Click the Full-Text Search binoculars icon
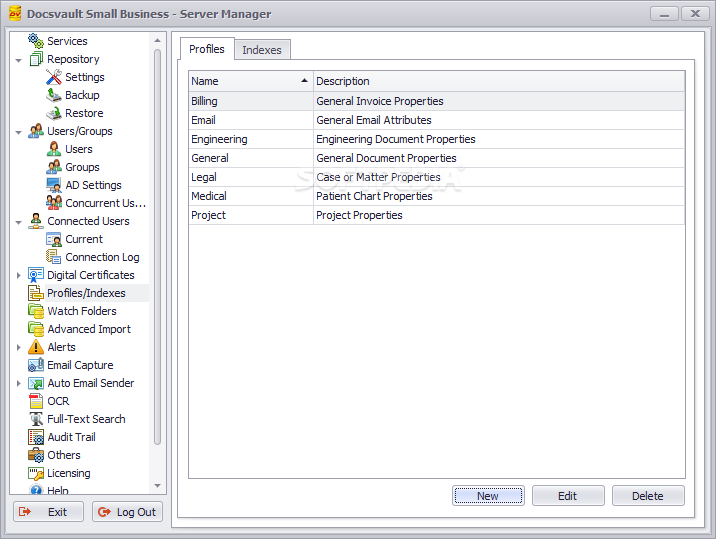The width and height of the screenshot is (716, 539). coord(36,419)
